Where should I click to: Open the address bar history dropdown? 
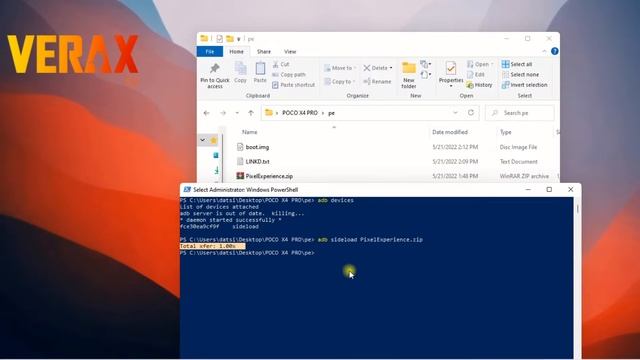[456, 113]
